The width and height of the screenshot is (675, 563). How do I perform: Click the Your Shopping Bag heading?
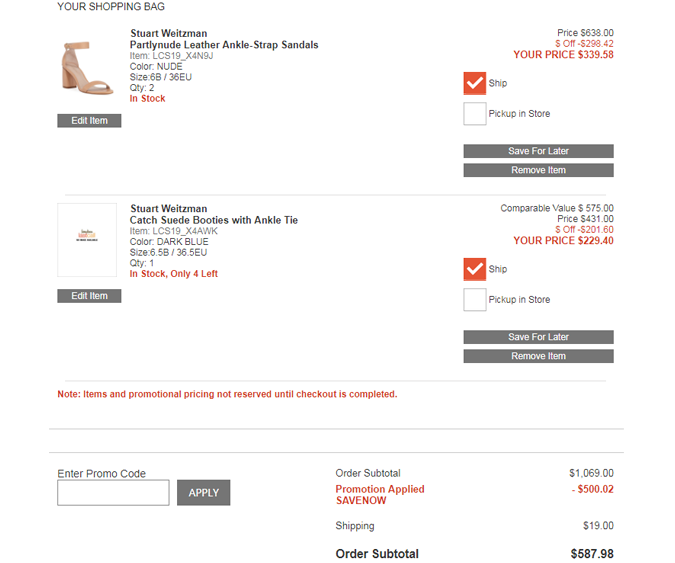[111, 6]
